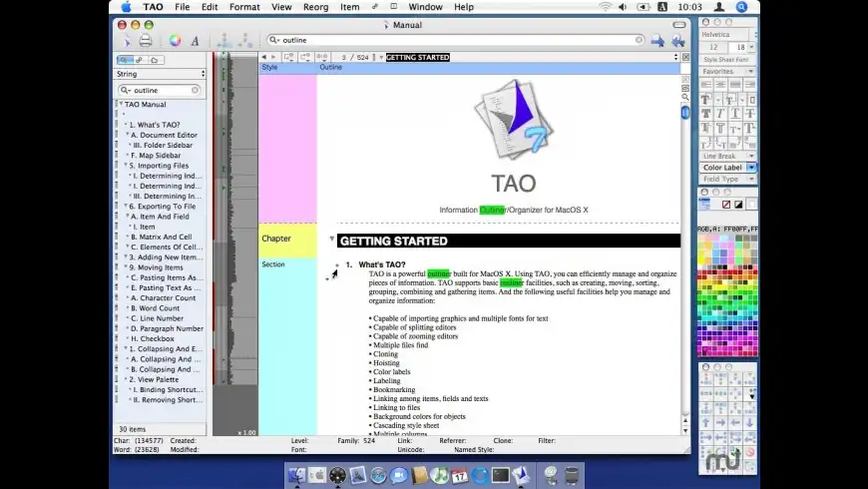Image resolution: width=868 pixels, height=489 pixels.
Task: Justify text in the format palette
Action: click(x=735, y=84)
